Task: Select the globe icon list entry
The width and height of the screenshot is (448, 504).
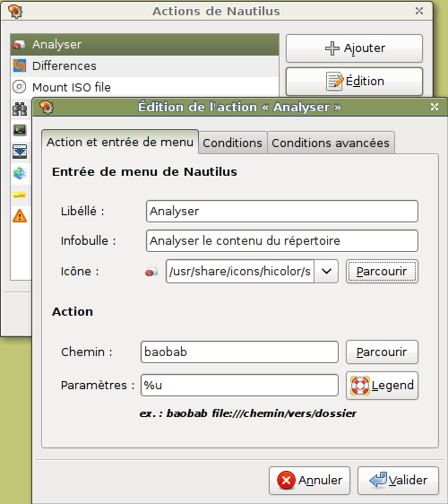Action: (x=20, y=173)
